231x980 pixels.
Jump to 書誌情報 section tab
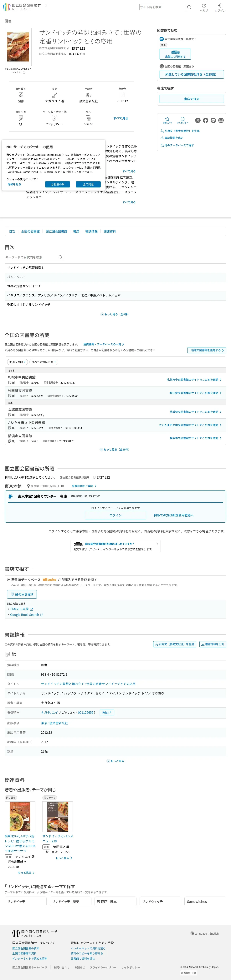tap(91, 231)
